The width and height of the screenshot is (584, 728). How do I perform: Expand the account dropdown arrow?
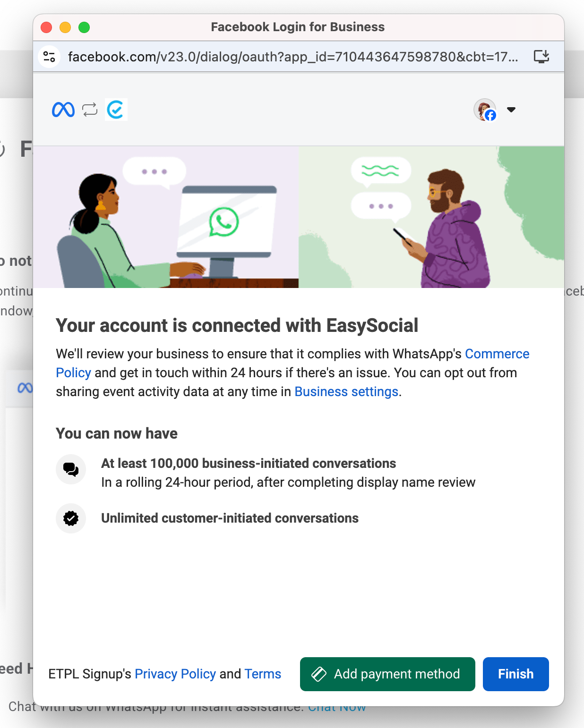511,110
